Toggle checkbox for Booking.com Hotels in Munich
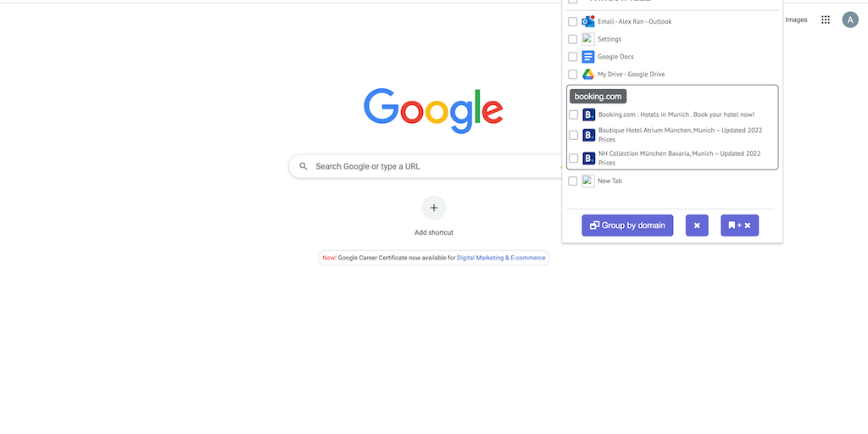 click(x=574, y=114)
